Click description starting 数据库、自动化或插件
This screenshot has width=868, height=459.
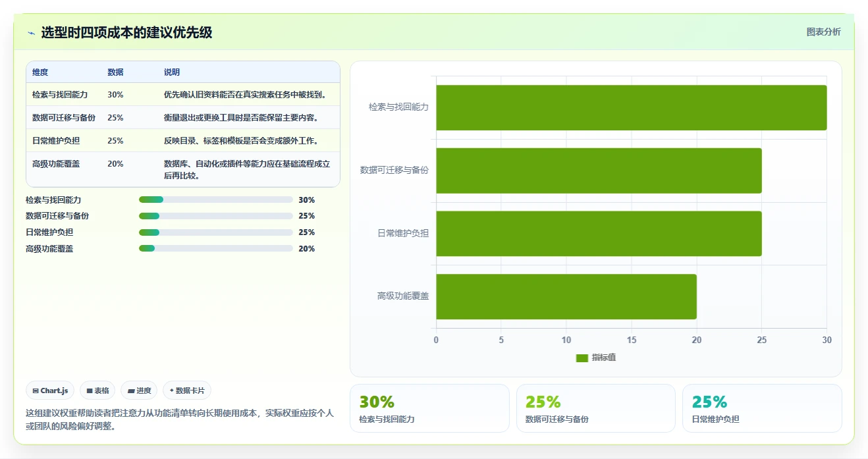tap(247, 170)
